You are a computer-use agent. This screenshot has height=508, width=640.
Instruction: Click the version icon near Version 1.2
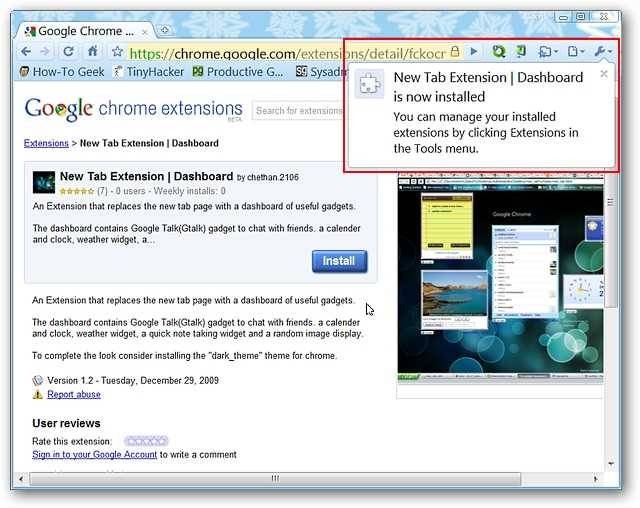click(38, 380)
